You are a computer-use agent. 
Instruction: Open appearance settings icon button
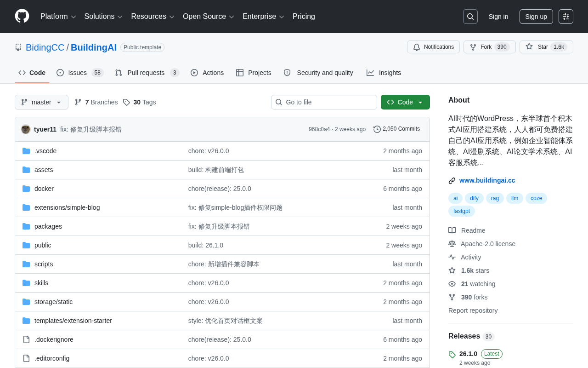[x=566, y=17]
